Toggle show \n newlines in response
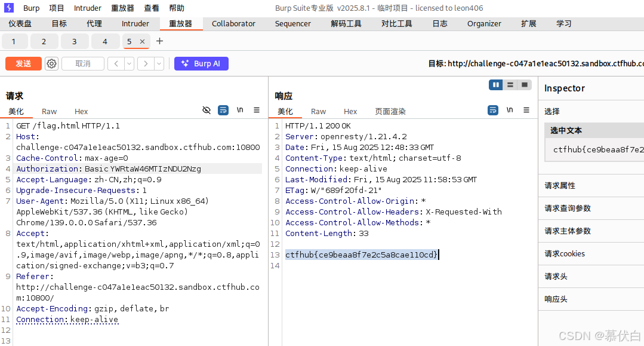 point(510,110)
